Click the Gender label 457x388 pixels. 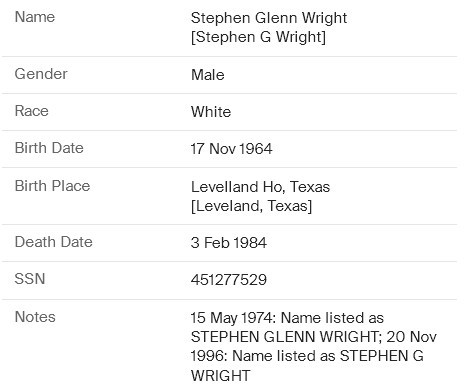pyautogui.click(x=41, y=74)
